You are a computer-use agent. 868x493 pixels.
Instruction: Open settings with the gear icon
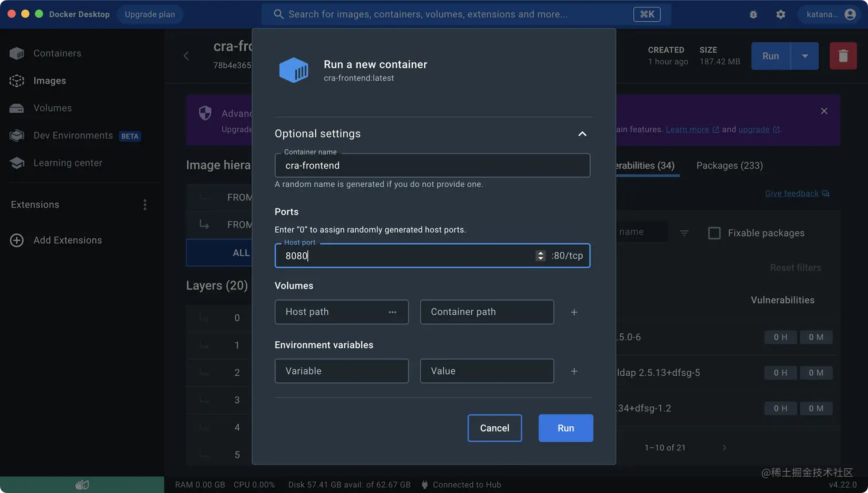[x=781, y=14]
